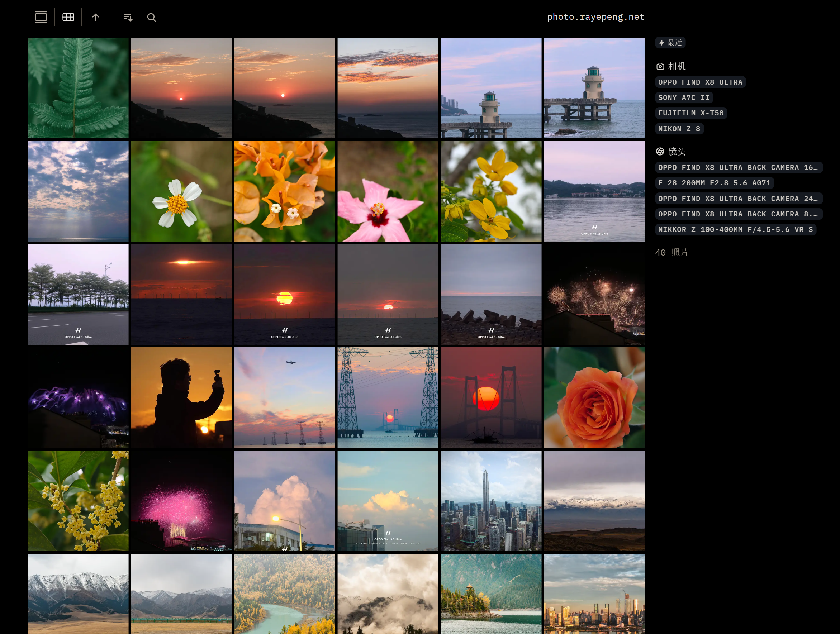Click the photo.rayepeng.net site title
The width and height of the screenshot is (840, 634).
595,17
